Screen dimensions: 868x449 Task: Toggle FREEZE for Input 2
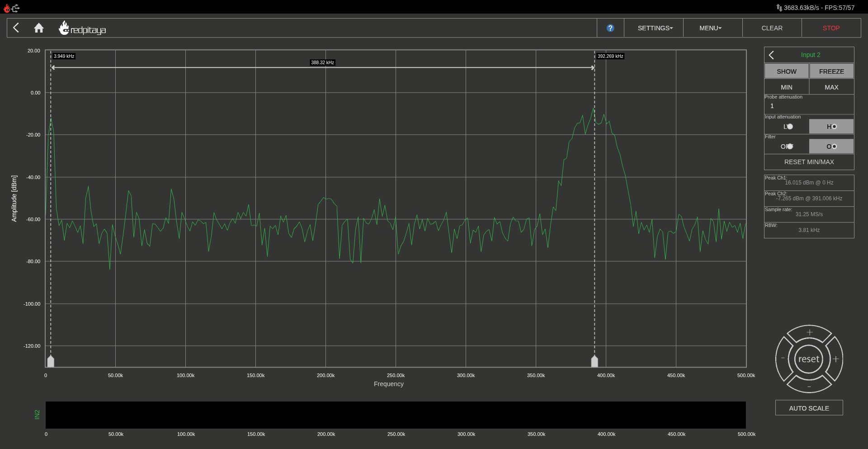pyautogui.click(x=831, y=71)
